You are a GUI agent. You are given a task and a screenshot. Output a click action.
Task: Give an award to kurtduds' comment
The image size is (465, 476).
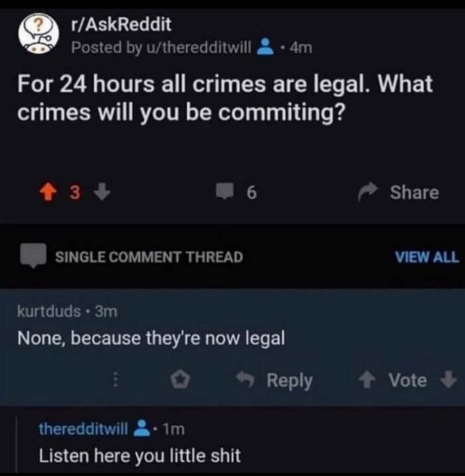coord(180,380)
